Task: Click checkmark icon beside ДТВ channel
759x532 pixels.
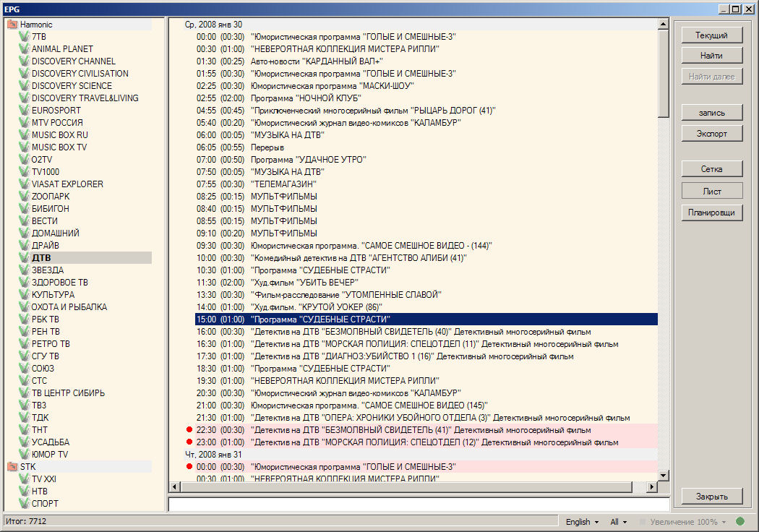Action: tap(24, 257)
